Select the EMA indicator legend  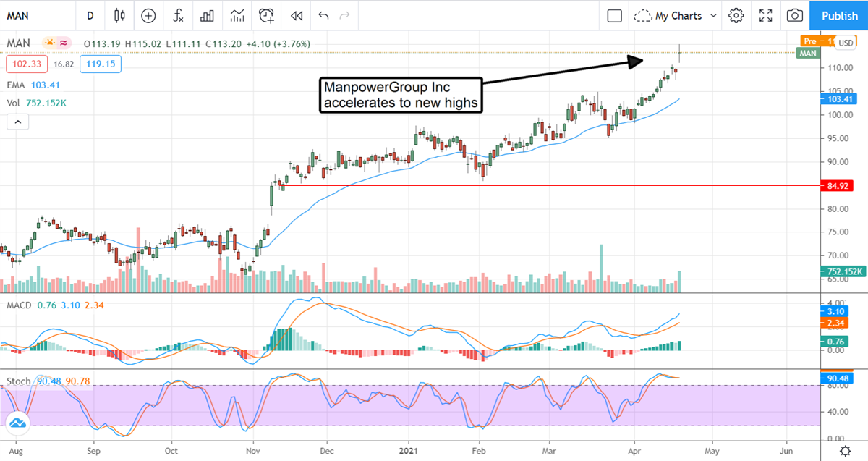click(x=35, y=85)
